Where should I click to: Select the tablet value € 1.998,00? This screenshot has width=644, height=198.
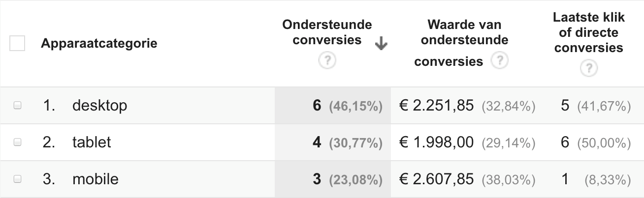click(436, 142)
